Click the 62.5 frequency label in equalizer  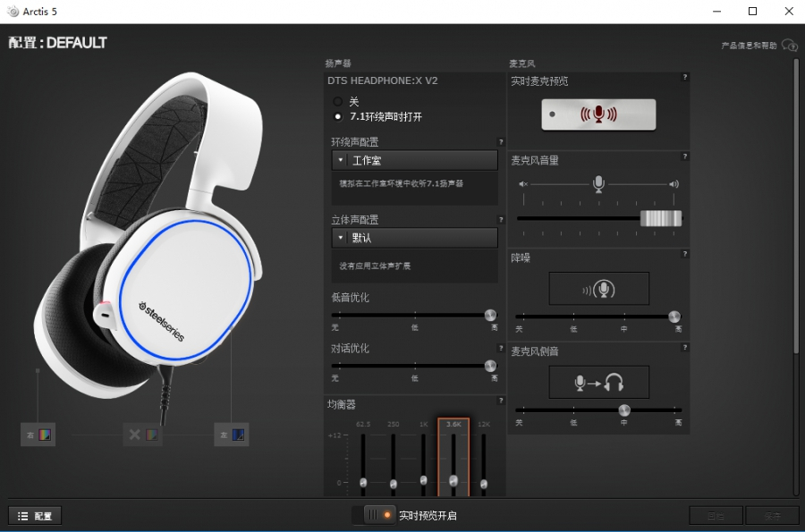(x=363, y=425)
